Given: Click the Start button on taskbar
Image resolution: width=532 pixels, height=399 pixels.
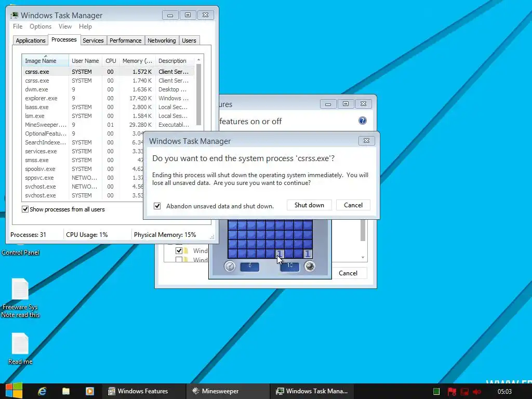Looking at the screenshot, I should (x=14, y=391).
